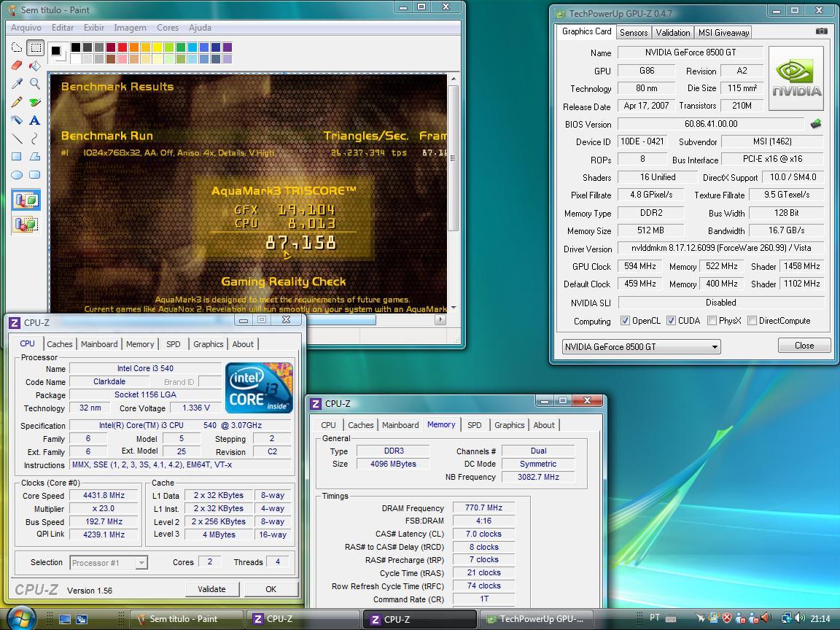Viewport: 840px width, 630px height.
Task: Open Mainboard tab in left CPU-Z window
Action: tap(99, 344)
